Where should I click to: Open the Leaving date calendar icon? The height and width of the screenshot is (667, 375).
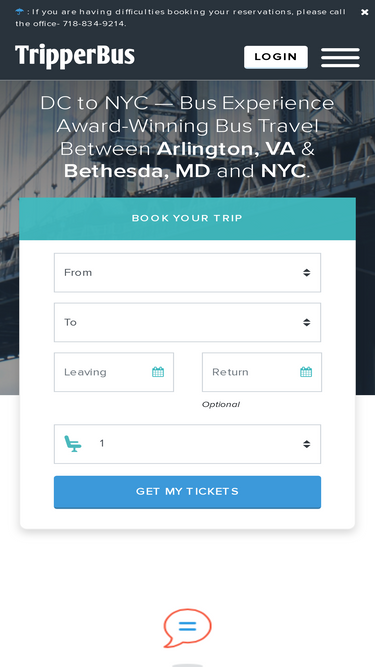[158, 372]
